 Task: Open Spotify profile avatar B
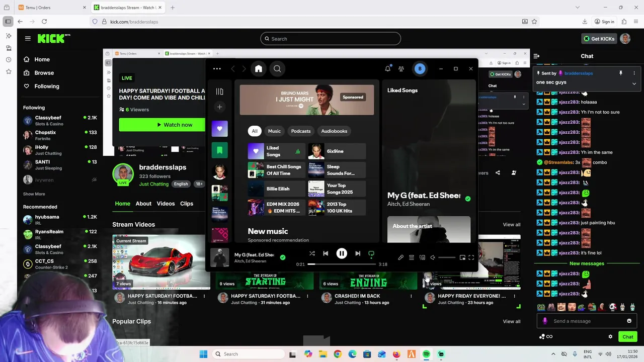[x=420, y=69]
